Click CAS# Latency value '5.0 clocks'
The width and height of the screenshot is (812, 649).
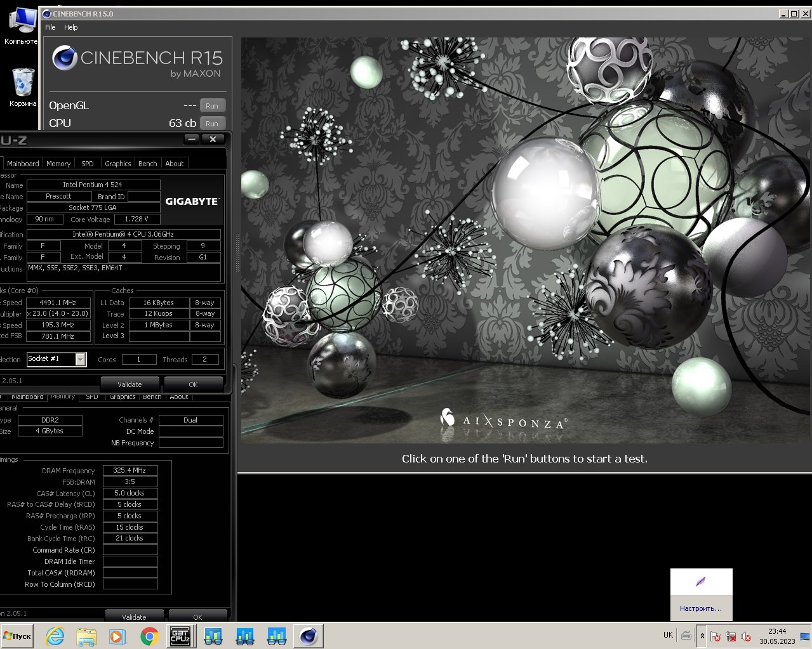130,493
